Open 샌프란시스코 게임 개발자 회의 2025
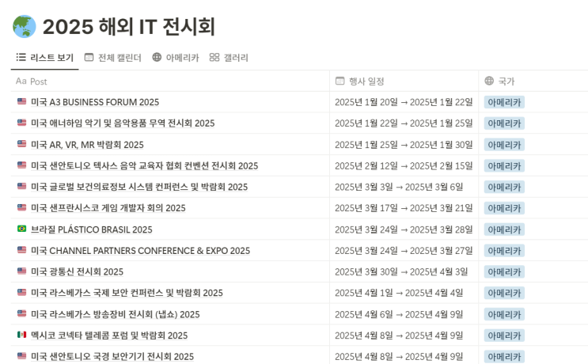The width and height of the screenshot is (588, 364). [108, 208]
